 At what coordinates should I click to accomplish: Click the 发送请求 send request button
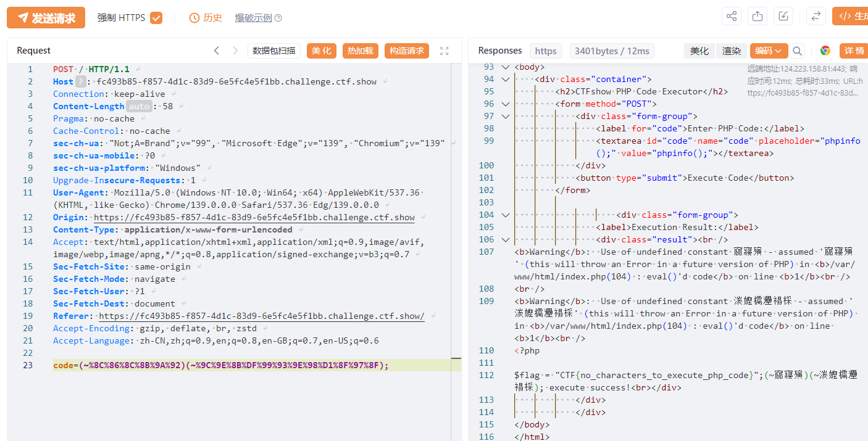click(x=46, y=17)
